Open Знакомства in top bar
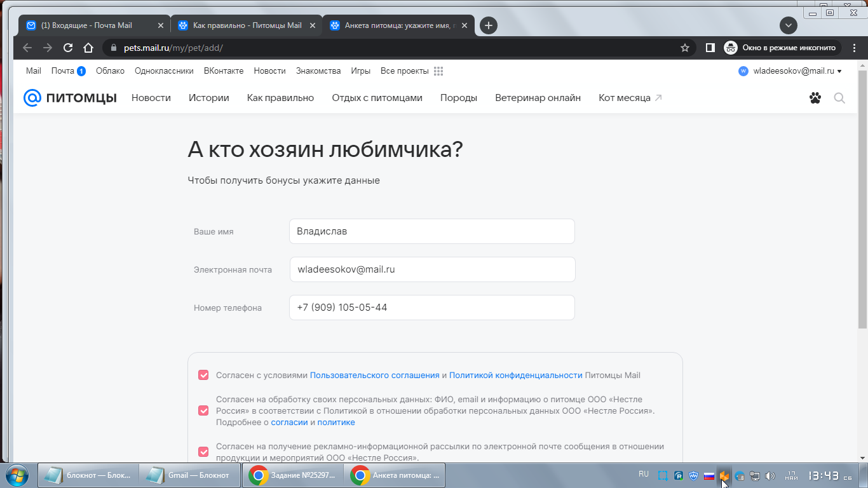 click(x=318, y=71)
